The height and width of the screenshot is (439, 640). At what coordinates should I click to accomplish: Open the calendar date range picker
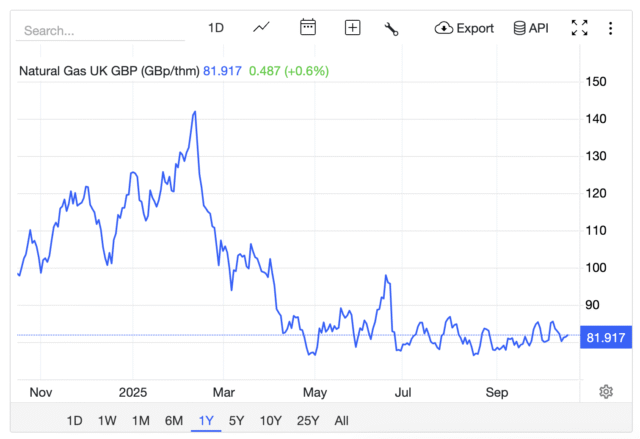click(x=308, y=28)
